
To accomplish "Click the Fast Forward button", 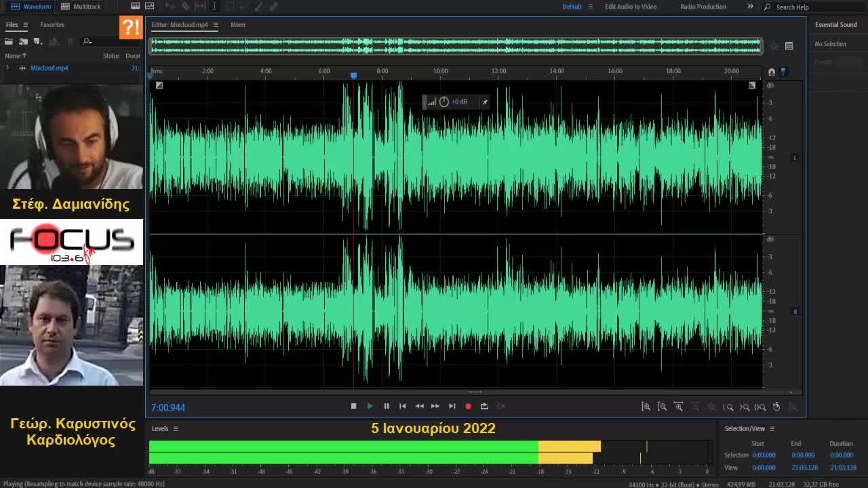I will point(435,406).
